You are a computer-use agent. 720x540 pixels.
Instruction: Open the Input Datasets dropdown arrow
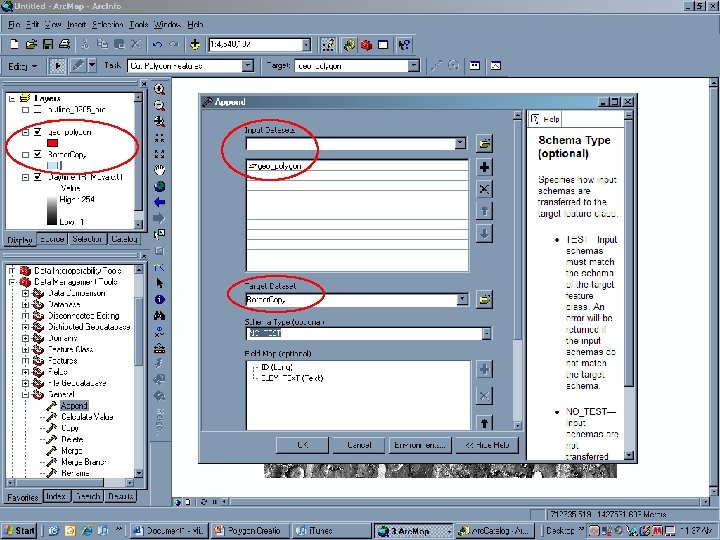460,144
